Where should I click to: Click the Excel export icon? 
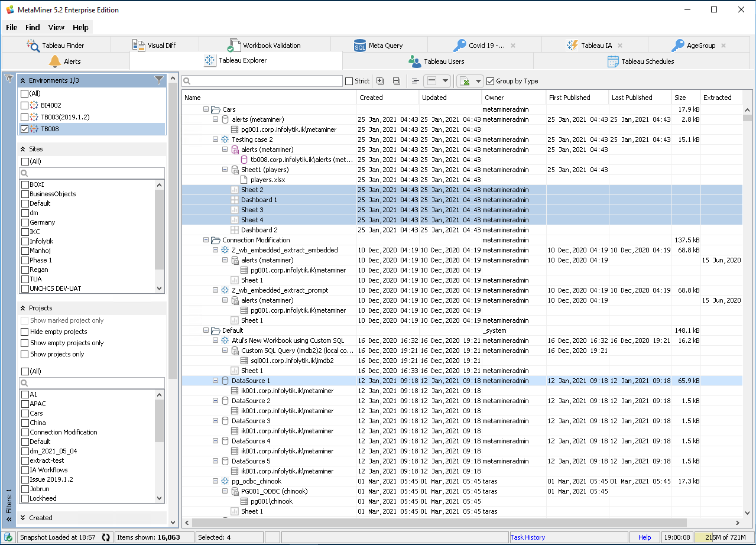(x=465, y=81)
